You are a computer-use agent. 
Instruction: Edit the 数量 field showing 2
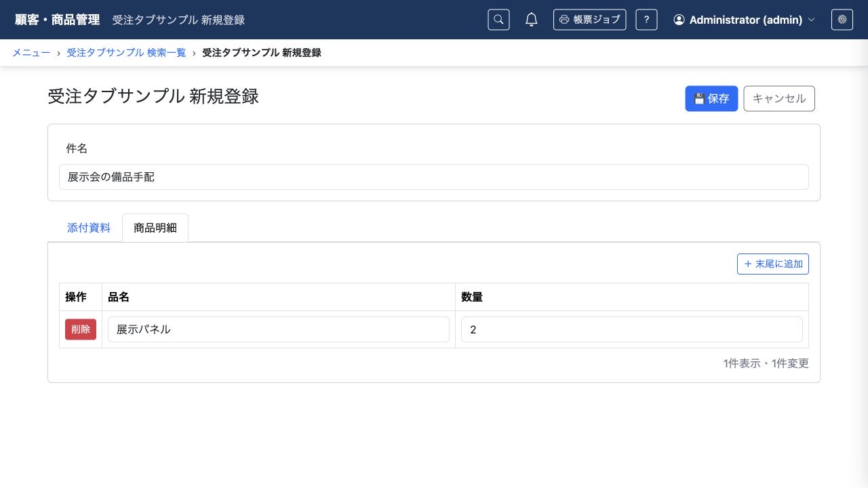click(632, 329)
